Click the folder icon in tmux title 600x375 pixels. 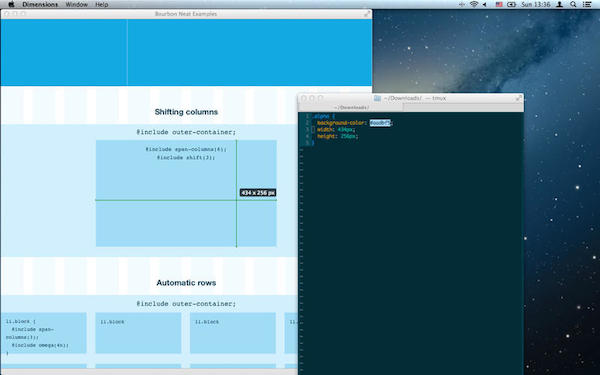pyautogui.click(x=377, y=98)
